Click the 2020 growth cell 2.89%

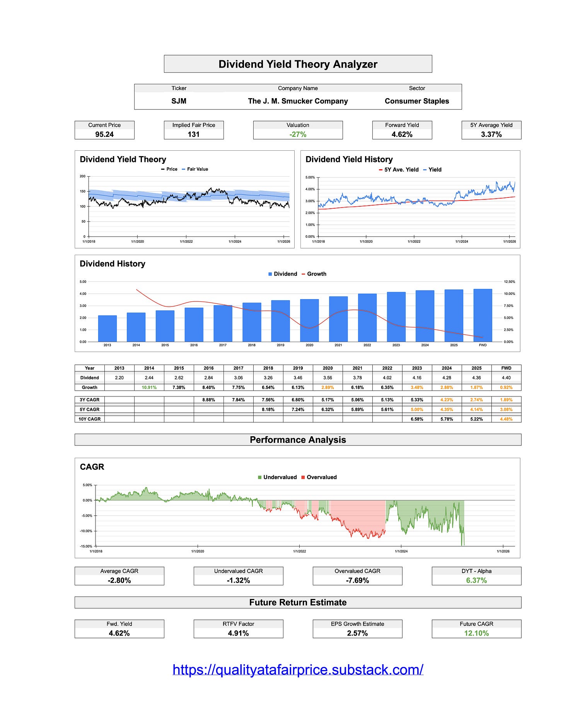pyautogui.click(x=328, y=387)
